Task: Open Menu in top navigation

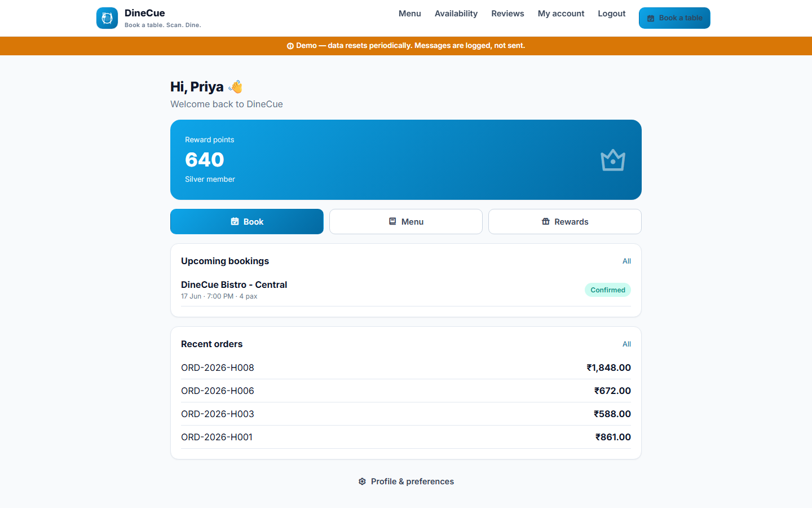Action: coord(410,14)
